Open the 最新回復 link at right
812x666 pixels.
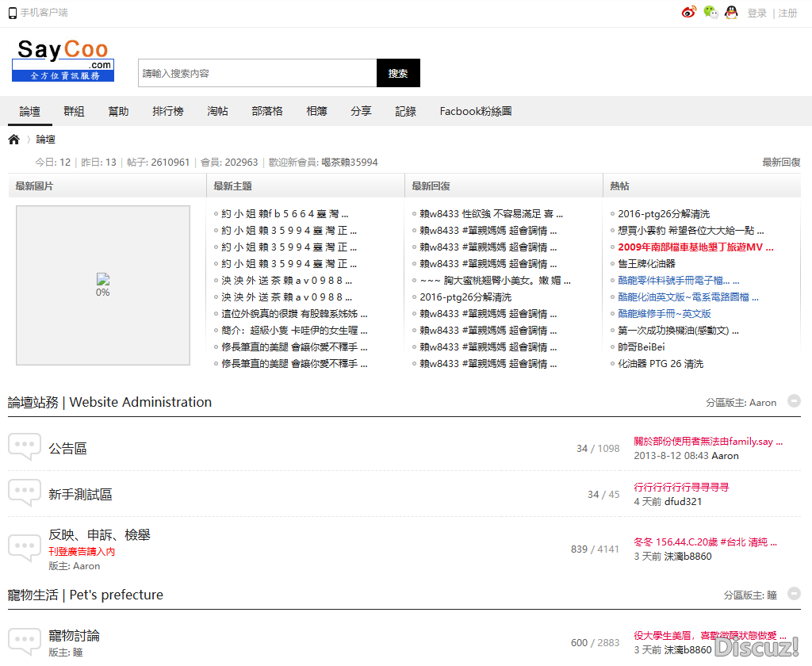781,162
